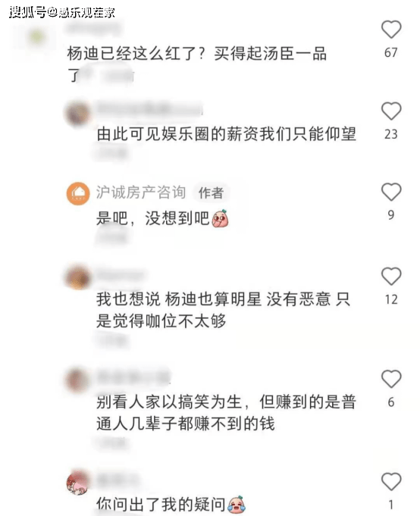Select comment 你问出了我的疑问
This screenshot has height=516, width=420.
pyautogui.click(x=171, y=505)
